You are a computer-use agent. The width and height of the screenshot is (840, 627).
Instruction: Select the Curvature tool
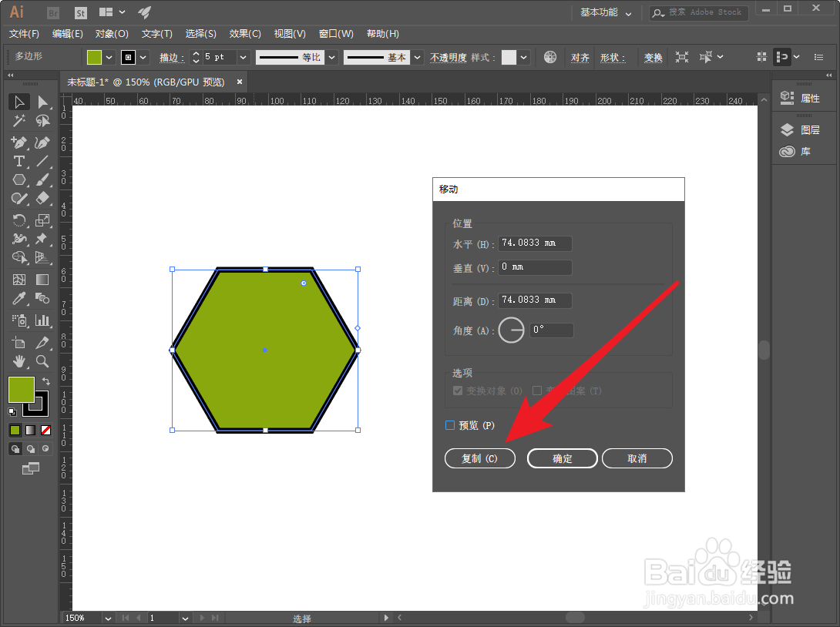(x=42, y=142)
